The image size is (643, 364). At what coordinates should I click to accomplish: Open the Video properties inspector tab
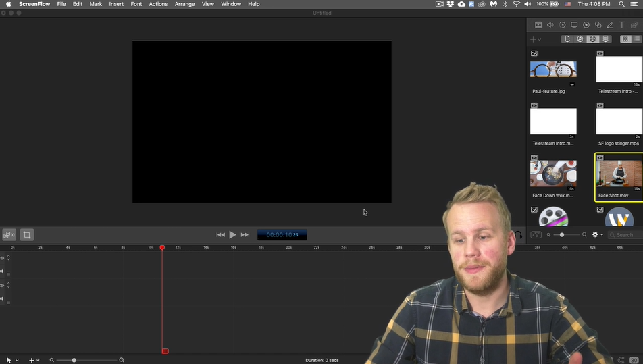click(x=538, y=25)
